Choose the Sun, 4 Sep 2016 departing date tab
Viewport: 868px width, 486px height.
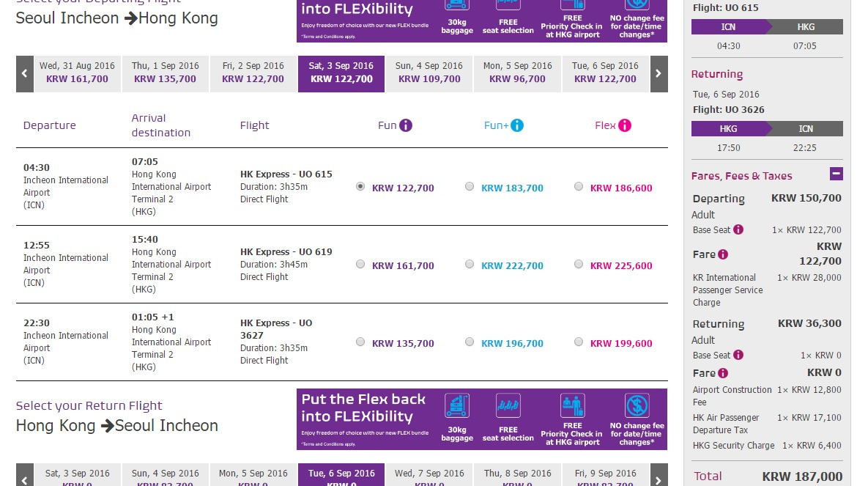coord(429,73)
